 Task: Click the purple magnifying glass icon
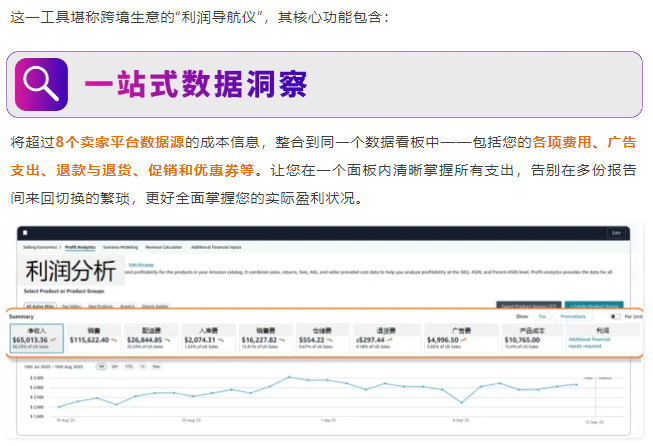tap(41, 85)
